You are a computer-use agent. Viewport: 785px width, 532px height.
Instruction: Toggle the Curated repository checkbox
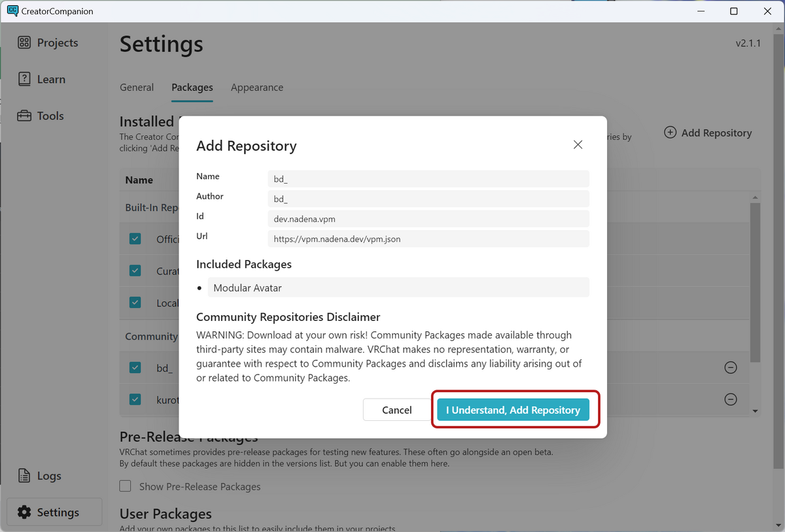point(135,271)
